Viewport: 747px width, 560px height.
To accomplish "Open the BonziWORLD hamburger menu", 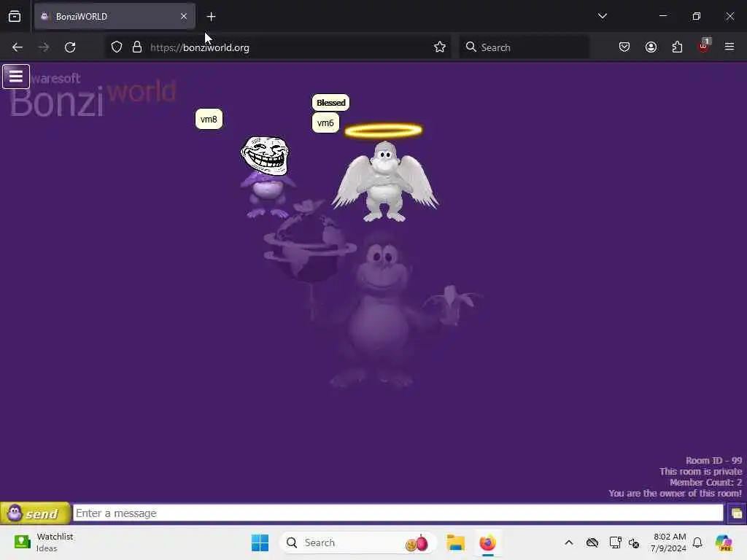I will (x=16, y=76).
